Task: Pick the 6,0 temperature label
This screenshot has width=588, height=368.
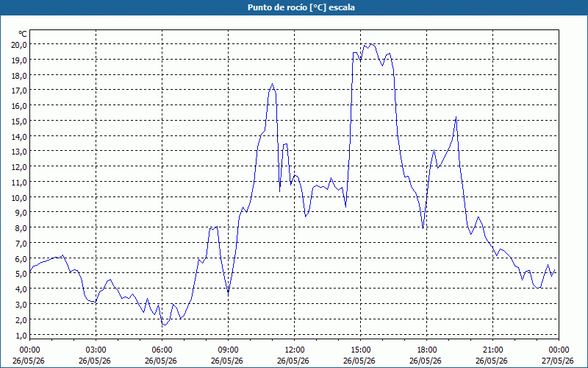Action: click(21, 259)
